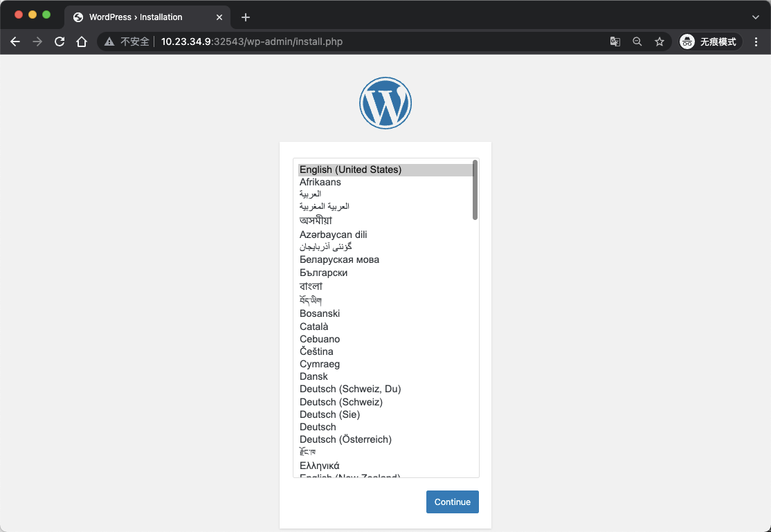
Task: Select Afrikaans from the language list
Action: pyautogui.click(x=385, y=182)
